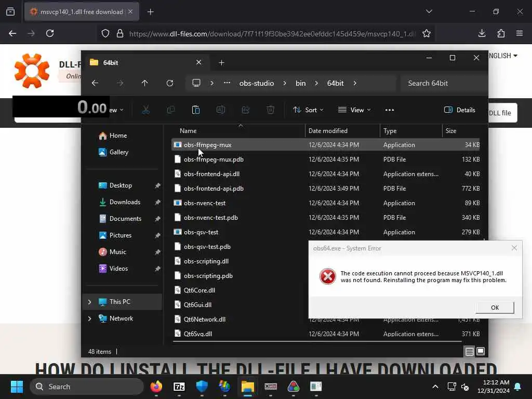Expand the Network tree node
Image resolution: width=532 pixels, height=399 pixels.
click(x=89, y=318)
